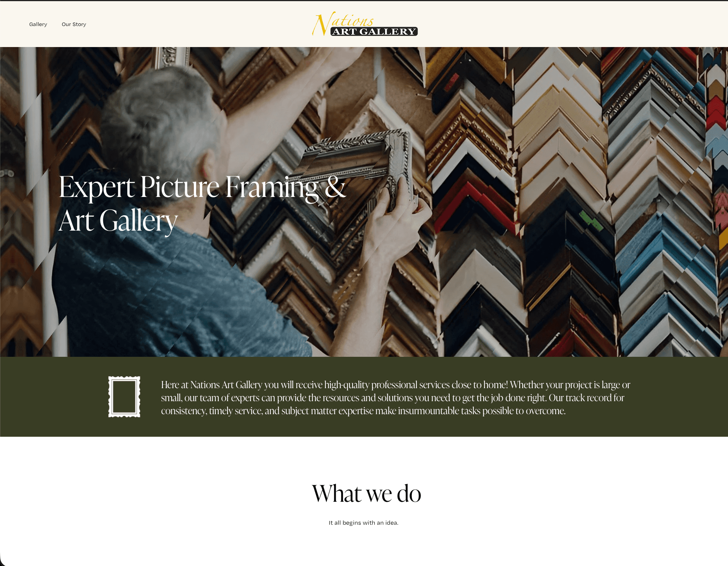The image size is (728, 566).
Task: Click the black 'ART GALLERY' banner in logo
Action: point(374,31)
